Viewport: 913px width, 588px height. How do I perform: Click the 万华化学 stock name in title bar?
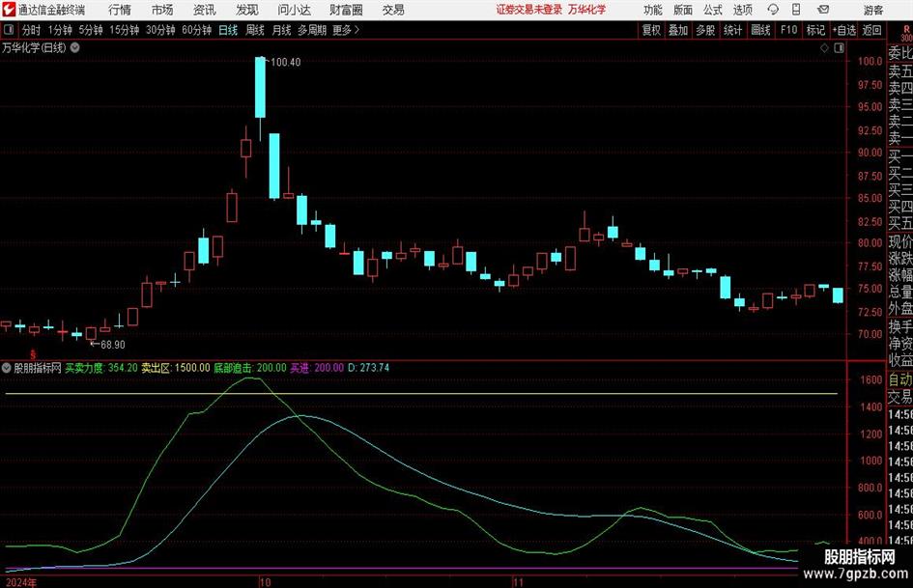tap(587, 10)
